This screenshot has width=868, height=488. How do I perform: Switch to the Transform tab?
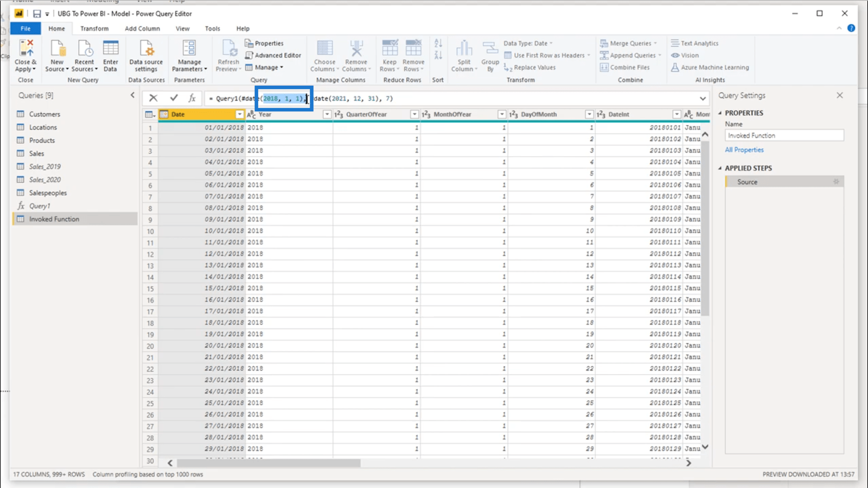coord(94,29)
